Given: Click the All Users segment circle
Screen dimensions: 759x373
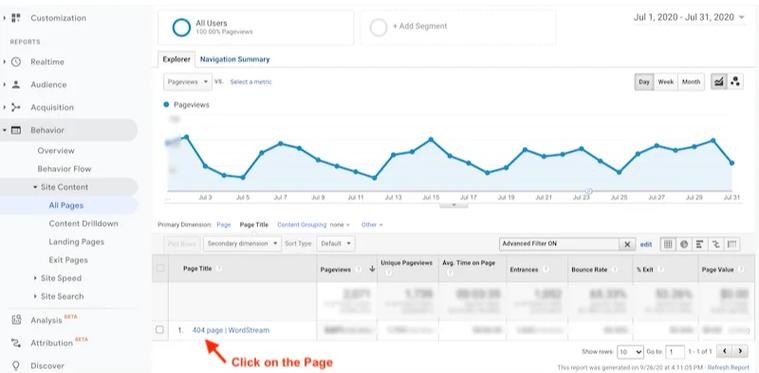Looking at the screenshot, I should point(182,28).
